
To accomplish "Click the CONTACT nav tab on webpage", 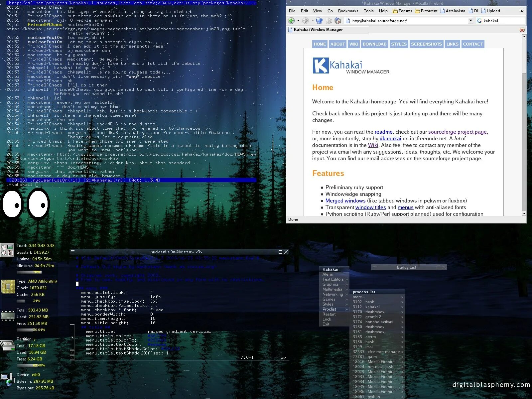I will 473,44.
